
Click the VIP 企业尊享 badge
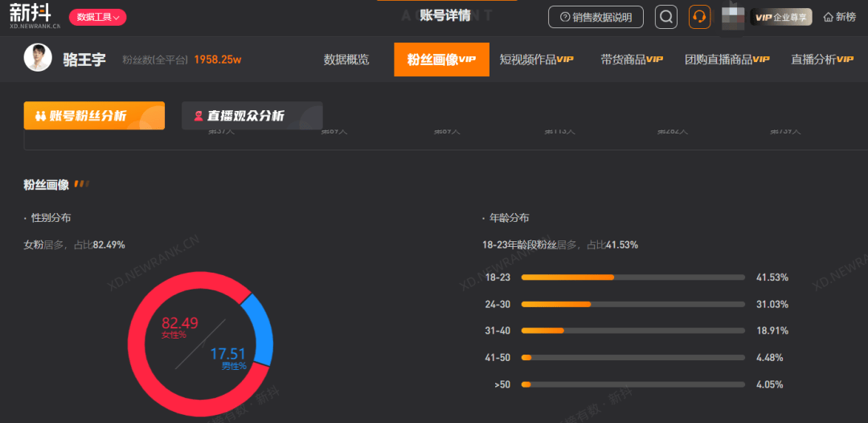(x=781, y=17)
